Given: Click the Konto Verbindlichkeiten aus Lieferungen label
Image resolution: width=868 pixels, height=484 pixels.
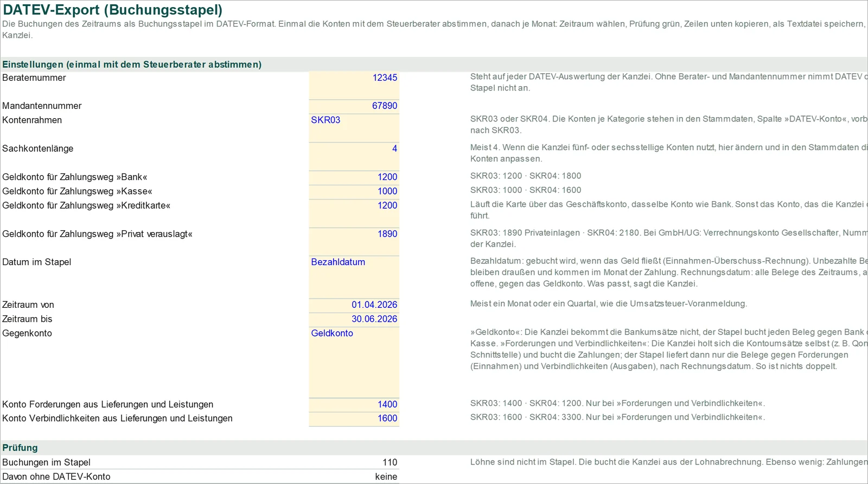Looking at the screenshot, I should 117,418.
